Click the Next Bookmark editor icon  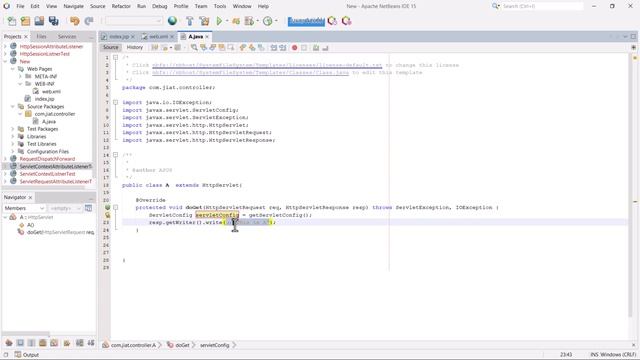[252, 48]
